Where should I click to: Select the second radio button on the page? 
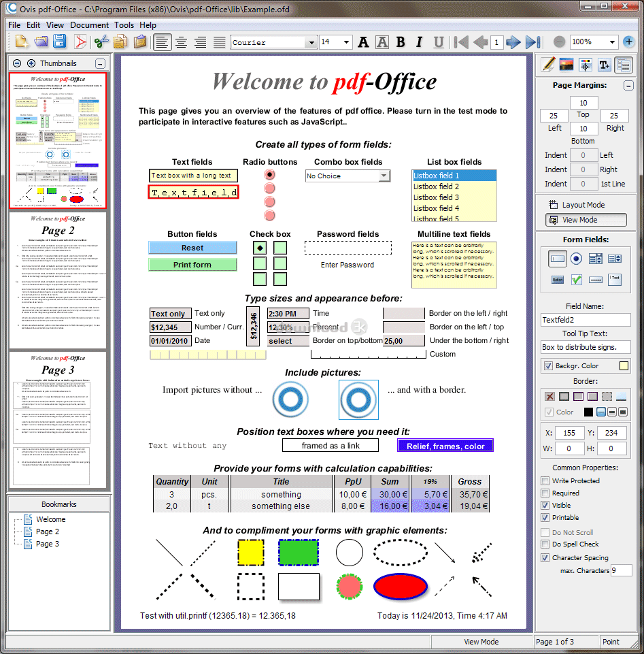click(270, 188)
